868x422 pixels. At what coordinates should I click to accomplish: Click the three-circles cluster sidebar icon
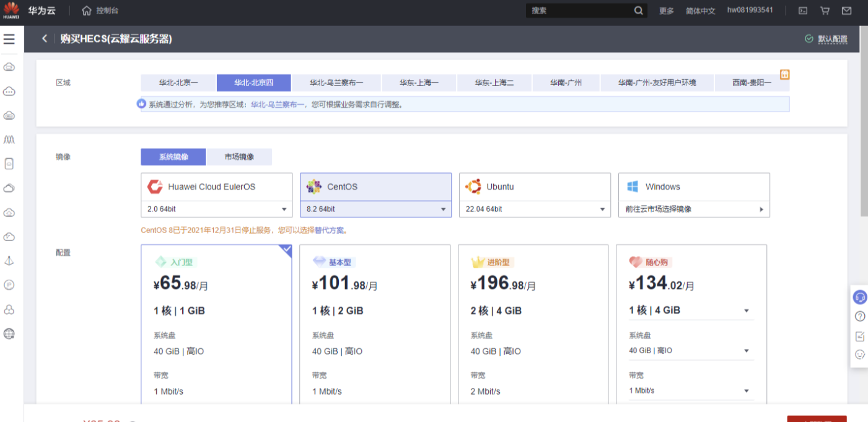click(9, 309)
